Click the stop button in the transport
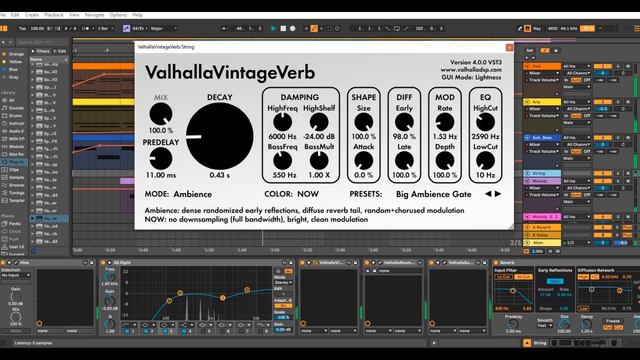Viewport: 640px width, 360px height. tap(283, 29)
